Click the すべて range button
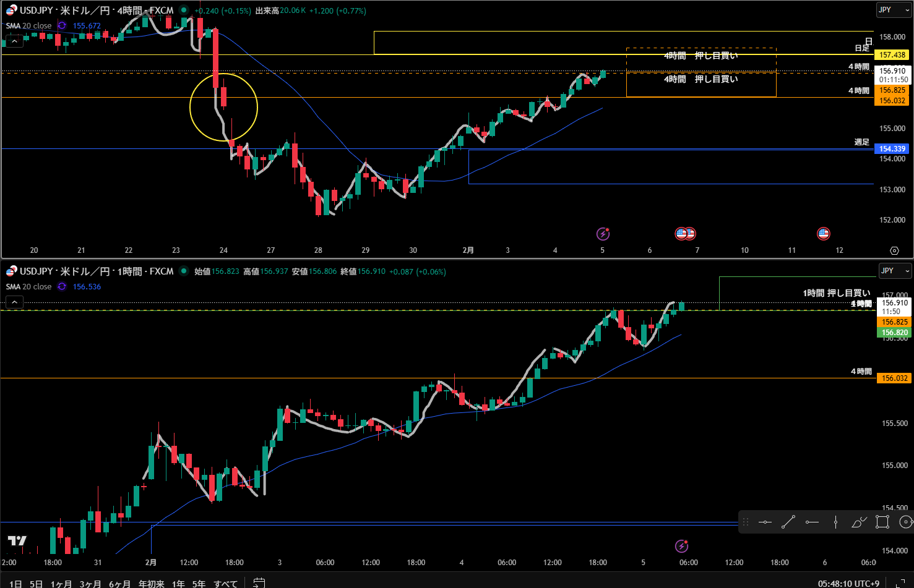Screen dimensions: 914x588 pyautogui.click(x=226, y=584)
